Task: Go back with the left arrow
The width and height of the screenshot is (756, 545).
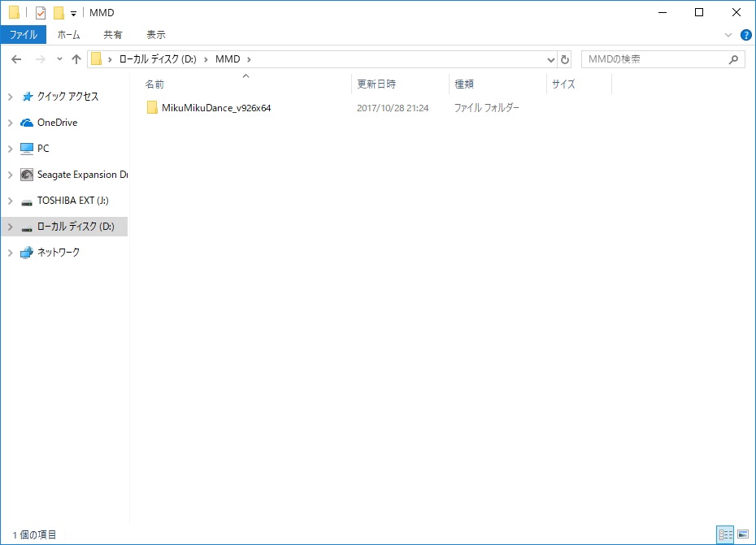Action: pyautogui.click(x=16, y=59)
